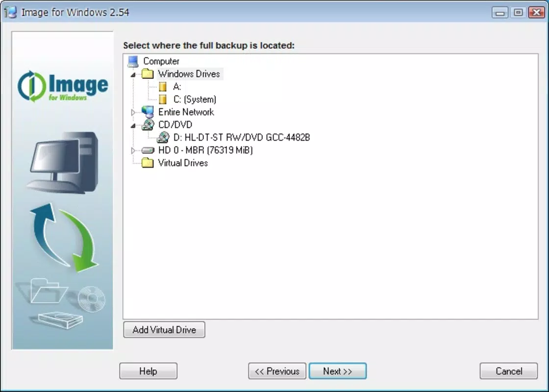Cancel the wizard

(x=509, y=371)
